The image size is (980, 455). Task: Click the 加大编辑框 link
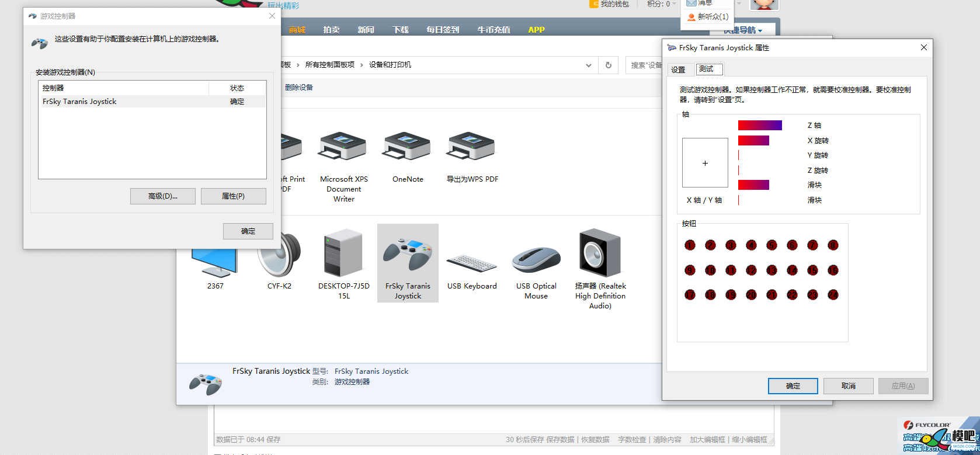[707, 440]
